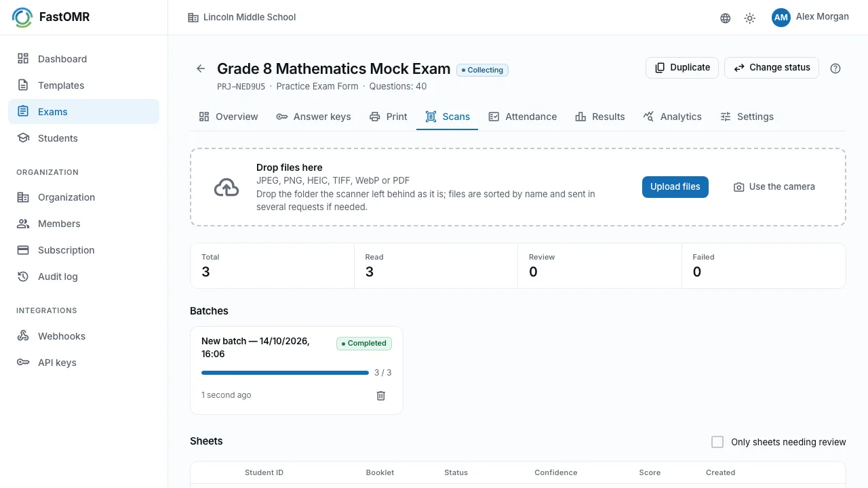Image resolution: width=868 pixels, height=488 pixels.
Task: Open the Lincoln Middle School organization selector
Action: click(242, 18)
